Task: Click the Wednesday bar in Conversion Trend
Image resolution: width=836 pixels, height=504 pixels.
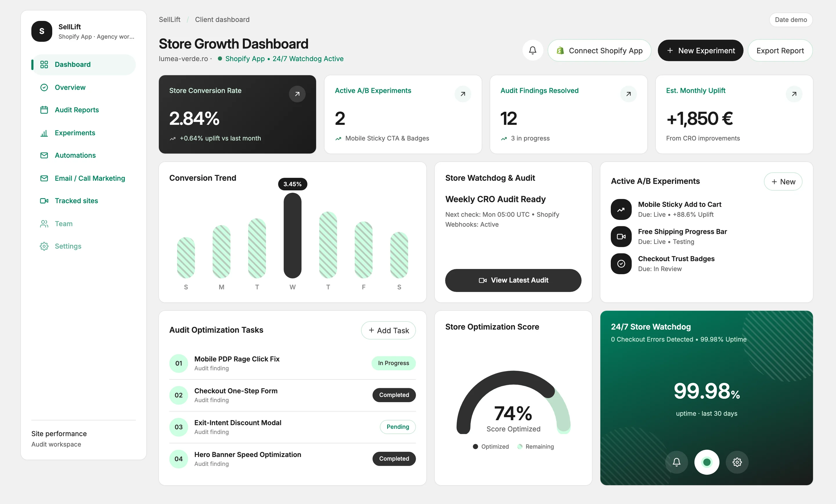Action: (x=293, y=235)
